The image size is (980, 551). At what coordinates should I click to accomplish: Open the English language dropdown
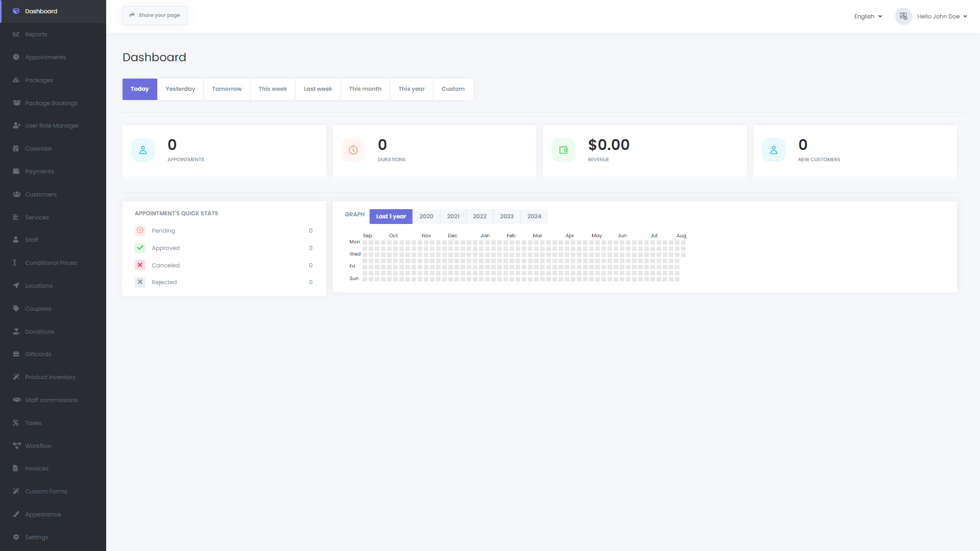click(x=867, y=16)
